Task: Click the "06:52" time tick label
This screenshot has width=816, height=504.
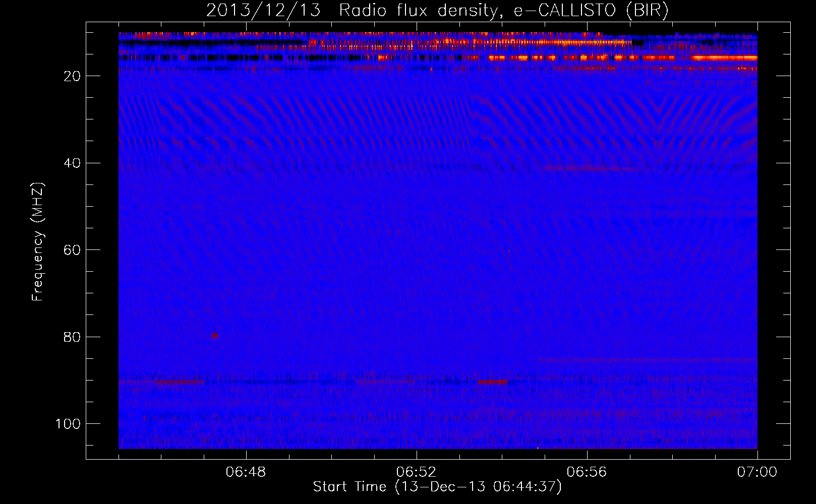Action: pyautogui.click(x=417, y=472)
